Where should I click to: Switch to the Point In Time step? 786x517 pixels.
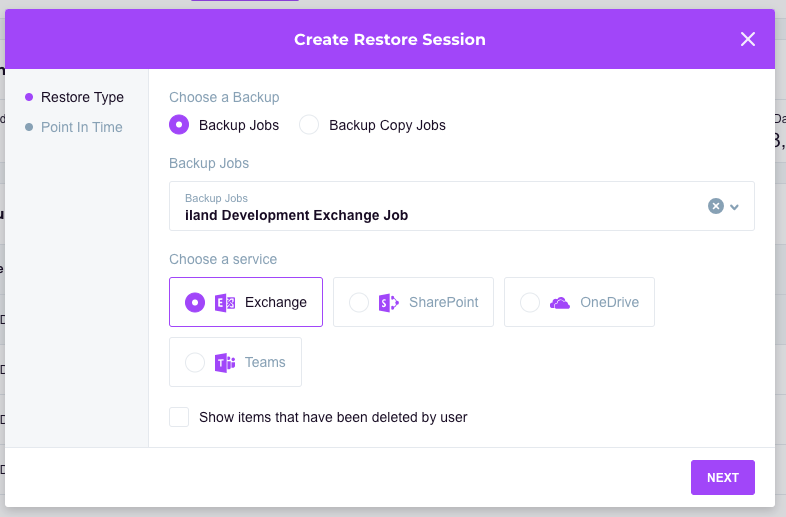click(x=81, y=127)
